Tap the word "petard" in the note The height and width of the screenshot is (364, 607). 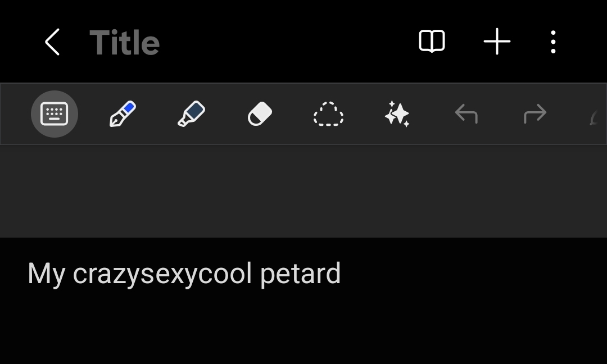[x=300, y=274]
